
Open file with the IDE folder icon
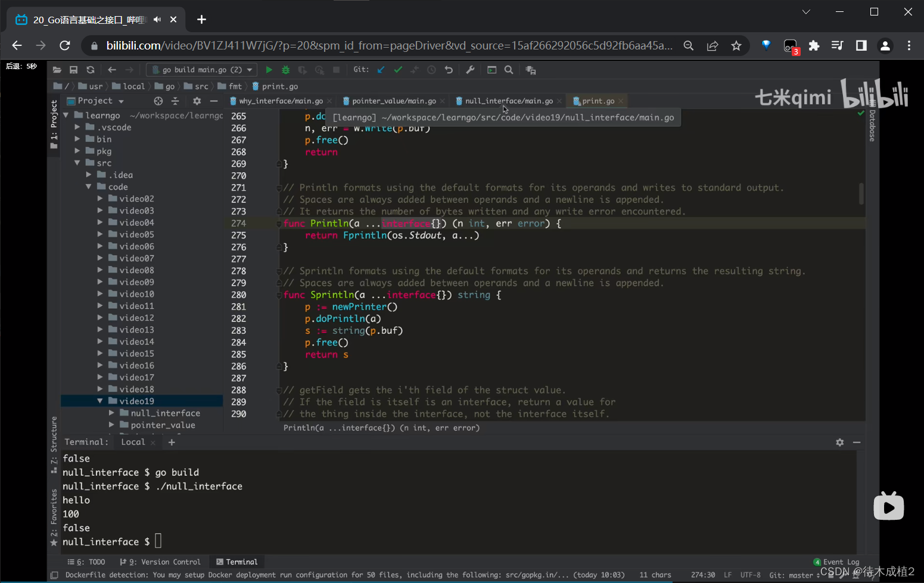(57, 70)
